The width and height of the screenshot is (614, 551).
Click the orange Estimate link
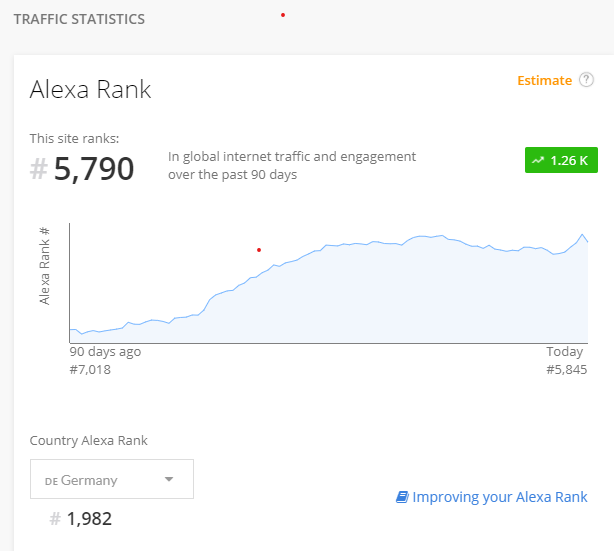pyautogui.click(x=544, y=81)
